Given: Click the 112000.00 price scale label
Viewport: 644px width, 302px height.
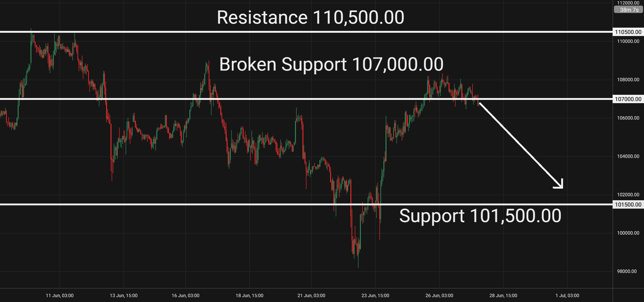Looking at the screenshot, I should (628, 3).
